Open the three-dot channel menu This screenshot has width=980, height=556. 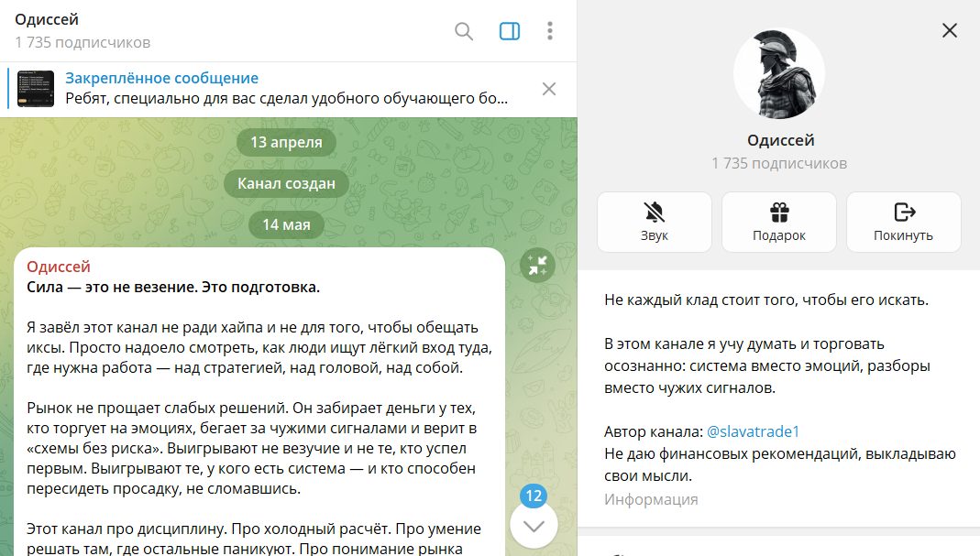click(550, 30)
